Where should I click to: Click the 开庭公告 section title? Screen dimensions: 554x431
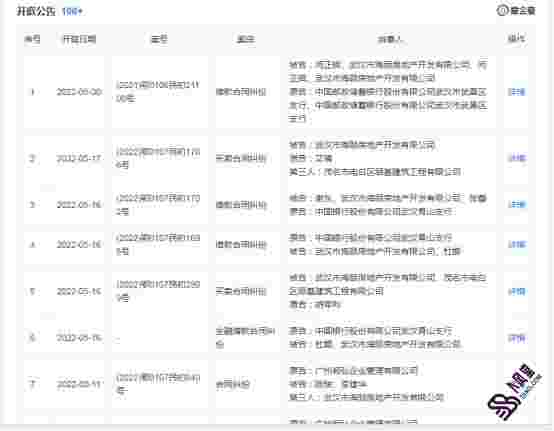coord(36,11)
